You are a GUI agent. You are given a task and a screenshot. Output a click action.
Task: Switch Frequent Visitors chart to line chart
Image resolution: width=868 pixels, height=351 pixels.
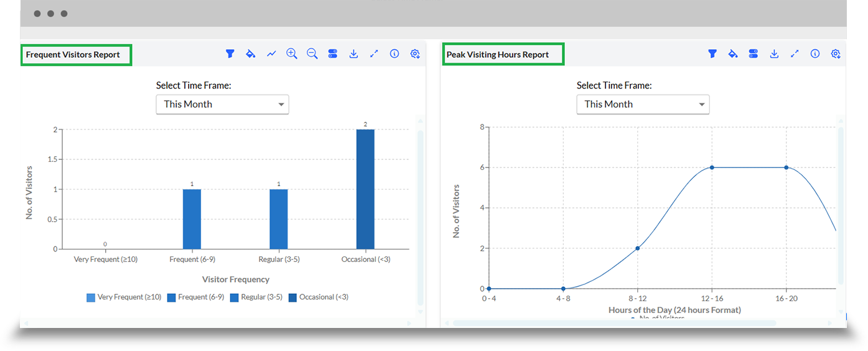[271, 54]
